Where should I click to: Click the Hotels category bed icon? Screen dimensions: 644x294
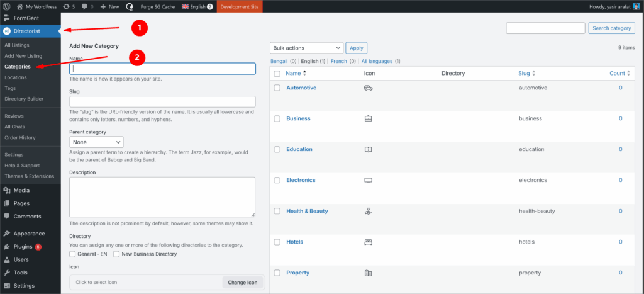coord(368,242)
